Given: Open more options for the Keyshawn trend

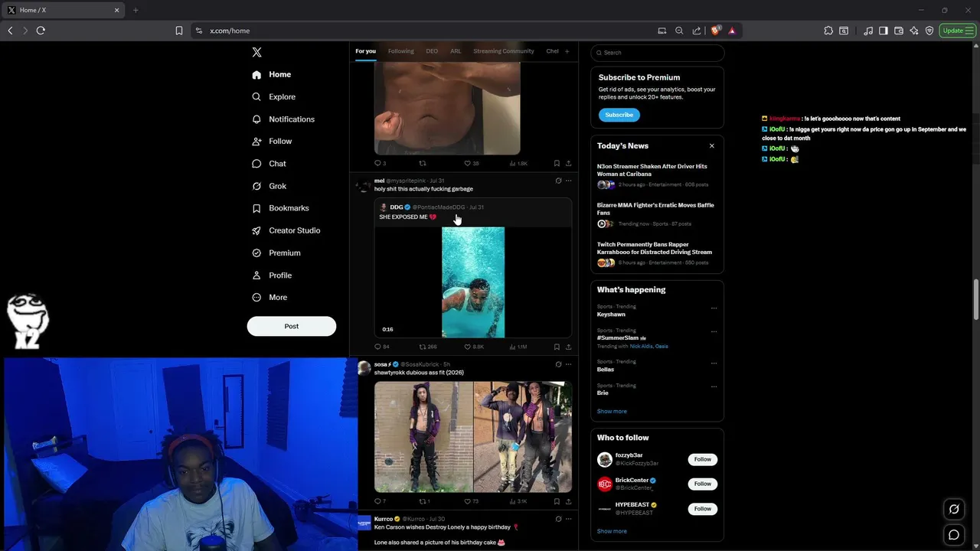Looking at the screenshot, I should 714,308.
